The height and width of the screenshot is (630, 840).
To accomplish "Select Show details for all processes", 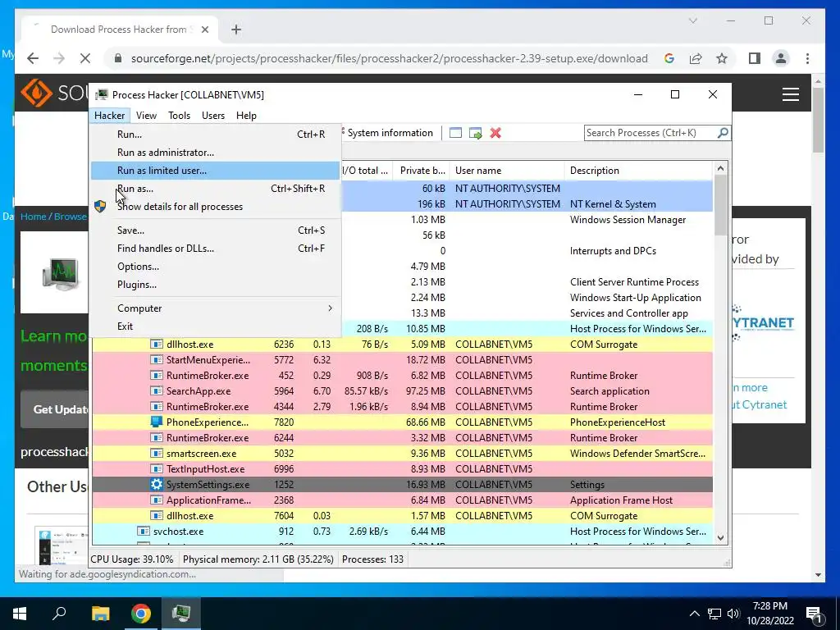I will 216,207.
